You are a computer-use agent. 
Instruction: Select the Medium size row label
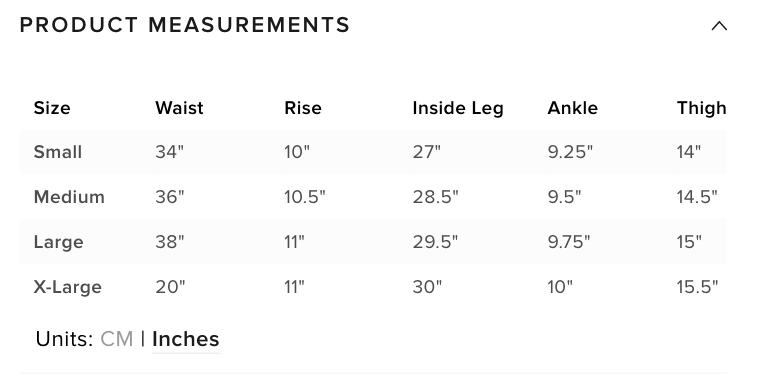tap(69, 197)
